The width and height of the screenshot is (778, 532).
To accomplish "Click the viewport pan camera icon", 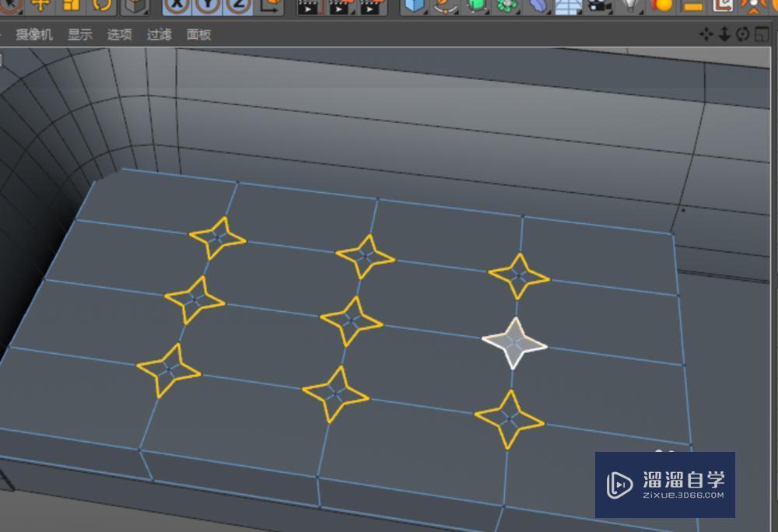I will point(706,34).
